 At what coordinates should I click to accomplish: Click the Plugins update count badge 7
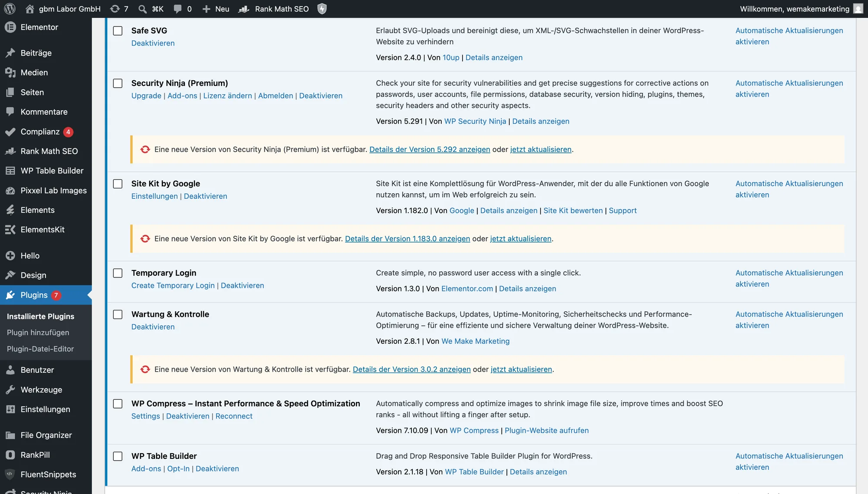coord(56,295)
